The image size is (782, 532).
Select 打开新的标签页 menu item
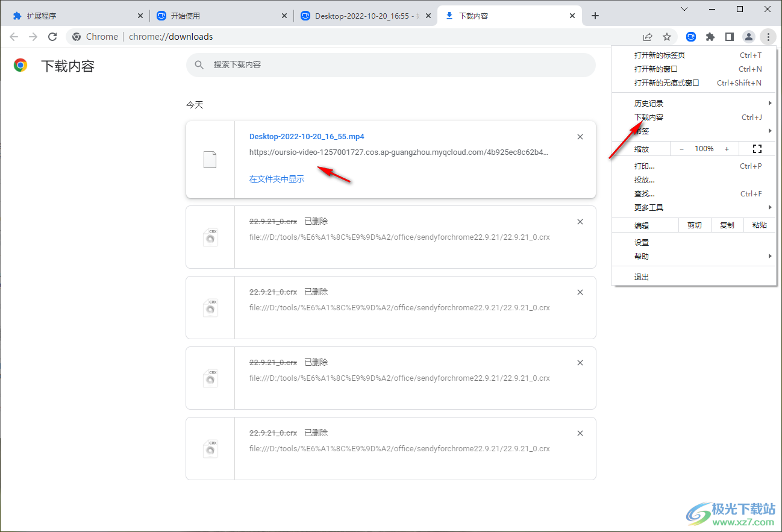click(x=694, y=55)
